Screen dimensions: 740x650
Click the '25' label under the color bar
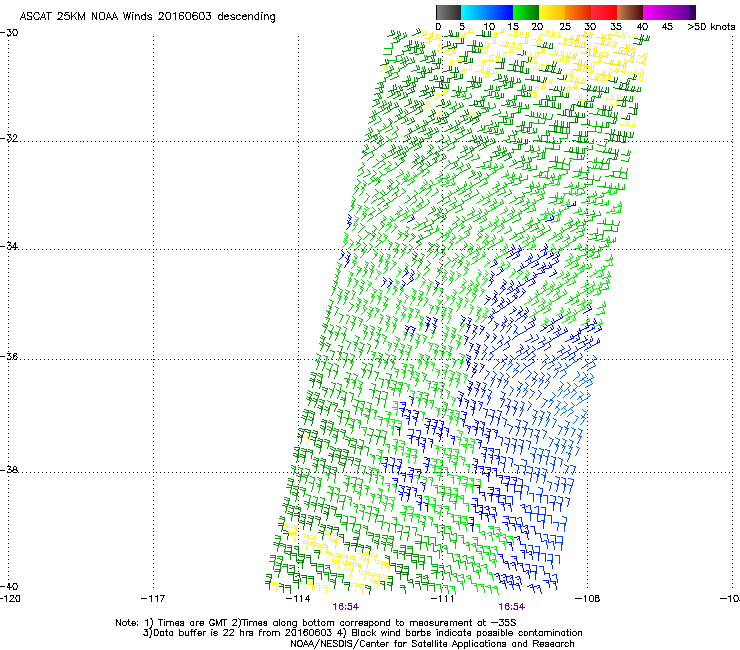coord(565,27)
